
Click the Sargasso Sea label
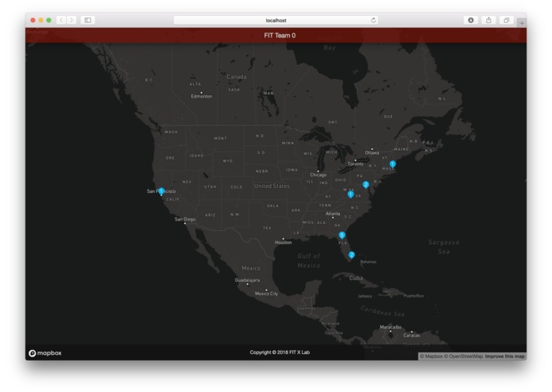444,247
